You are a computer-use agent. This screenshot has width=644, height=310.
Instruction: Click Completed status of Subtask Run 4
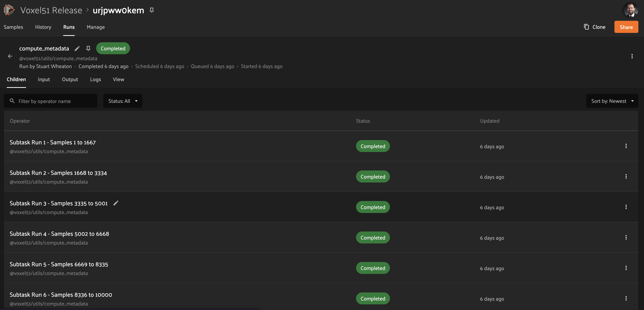(373, 238)
